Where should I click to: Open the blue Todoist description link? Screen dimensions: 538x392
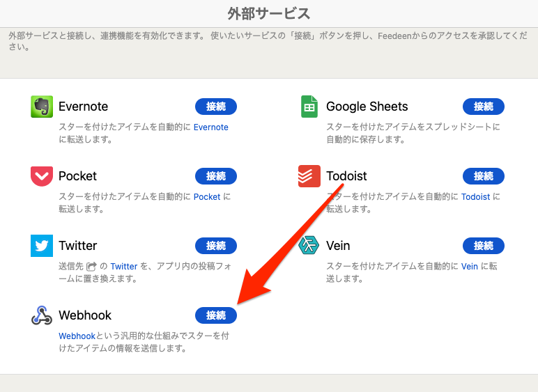point(475,197)
